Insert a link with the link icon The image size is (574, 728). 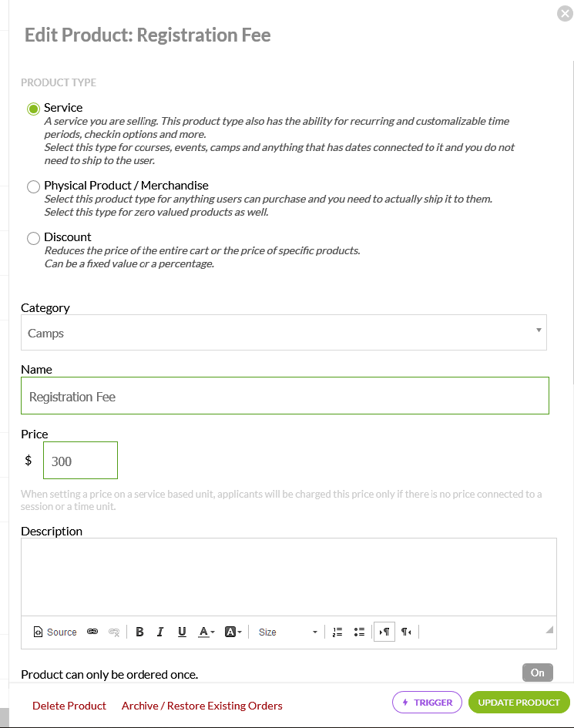click(92, 632)
